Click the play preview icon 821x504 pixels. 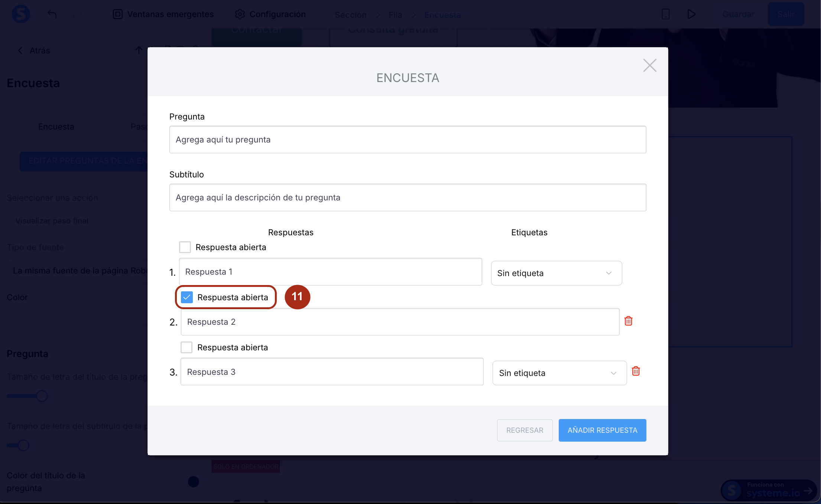[691, 14]
